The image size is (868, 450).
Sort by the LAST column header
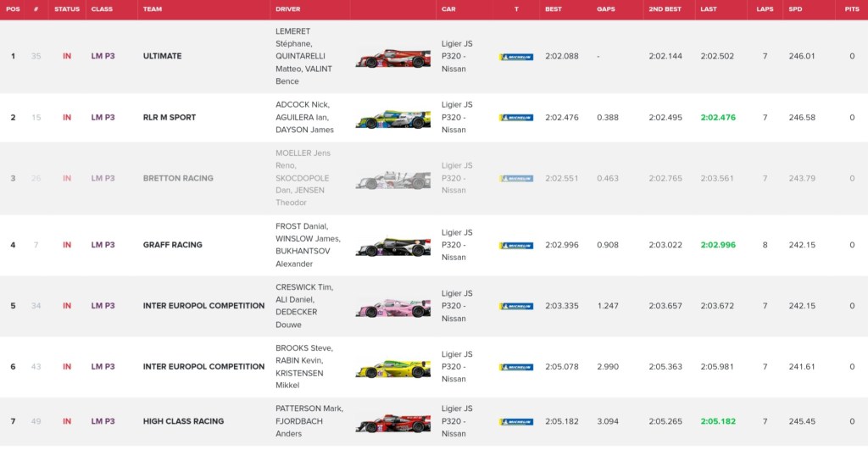click(x=708, y=9)
